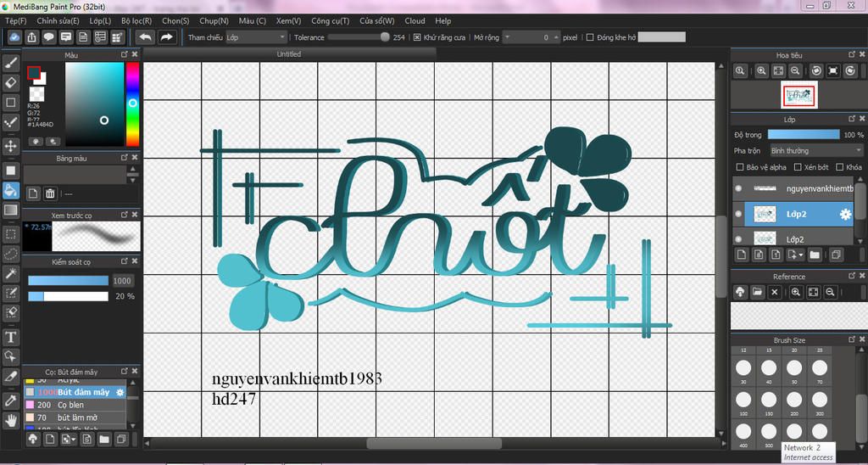
Task: Select the Eraser tool
Action: (10, 82)
